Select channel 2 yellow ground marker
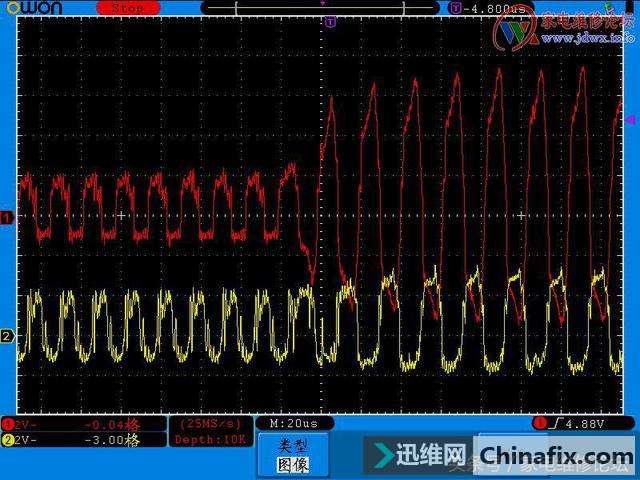Viewport: 640px width, 480px height. 6,336
